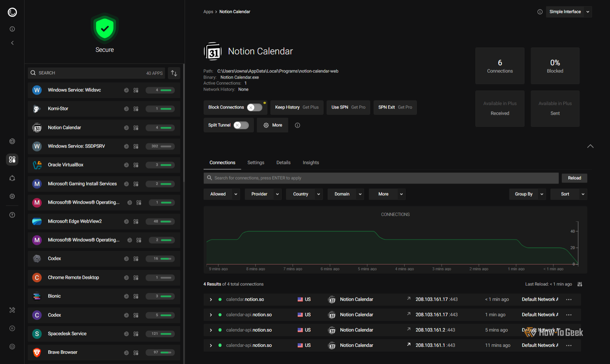This screenshot has height=364, width=610.
Task: Switch to the Insights tab
Action: pos(311,163)
